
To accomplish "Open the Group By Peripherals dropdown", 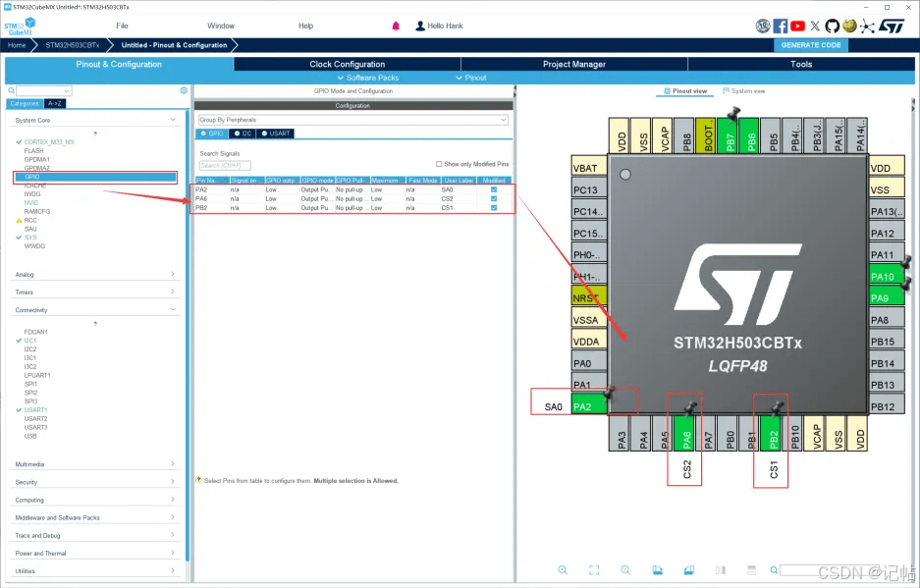I will pyautogui.click(x=352, y=120).
